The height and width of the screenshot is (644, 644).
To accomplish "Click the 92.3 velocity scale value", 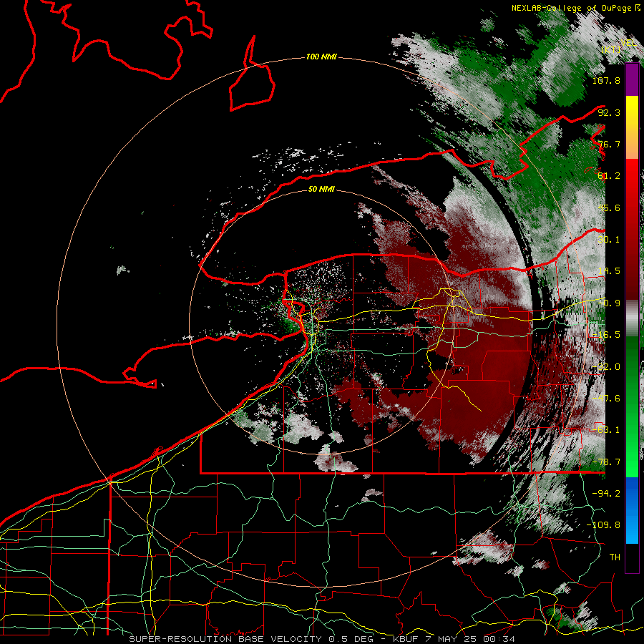I will (x=609, y=112).
